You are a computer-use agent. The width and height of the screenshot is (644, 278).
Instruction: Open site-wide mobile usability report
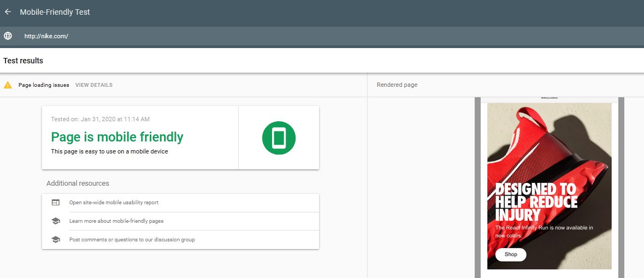tap(114, 203)
